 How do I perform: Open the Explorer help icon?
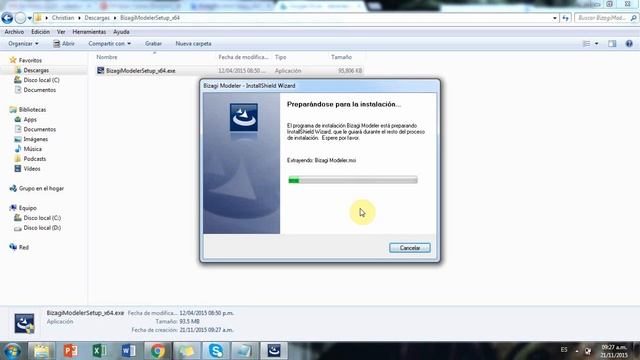(629, 43)
